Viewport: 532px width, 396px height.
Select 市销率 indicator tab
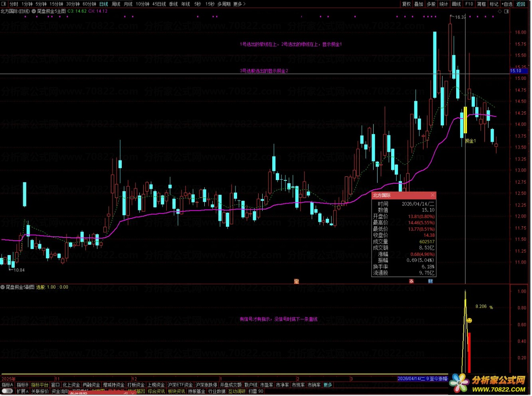click(314, 385)
